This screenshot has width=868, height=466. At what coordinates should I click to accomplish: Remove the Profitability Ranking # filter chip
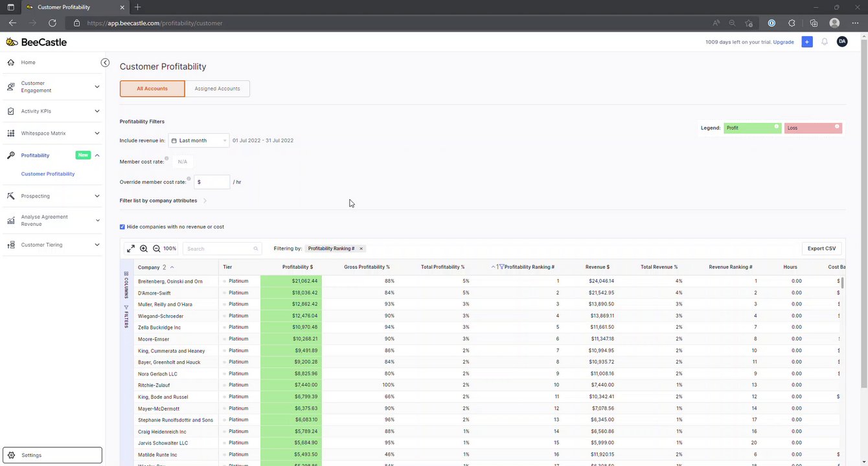(x=361, y=249)
